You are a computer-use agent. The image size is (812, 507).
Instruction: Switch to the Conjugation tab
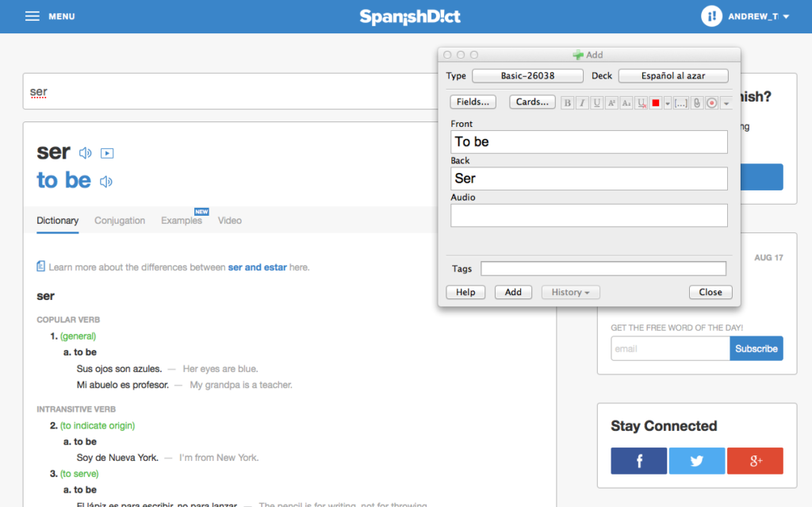click(120, 221)
